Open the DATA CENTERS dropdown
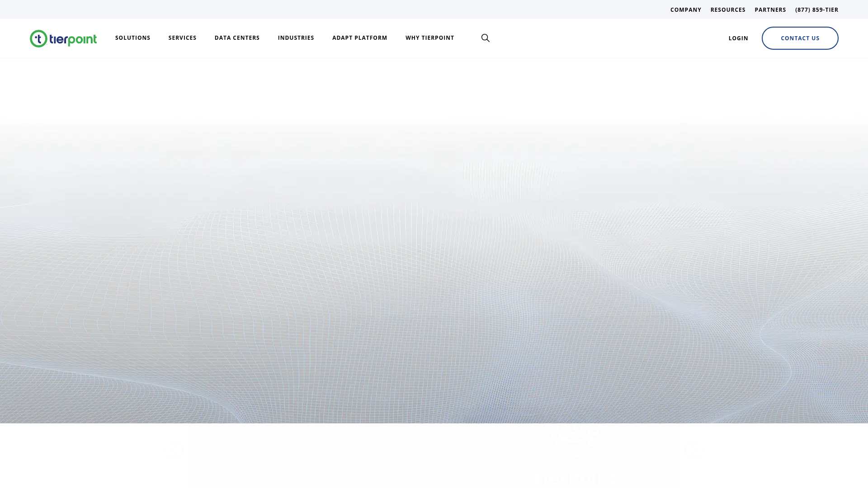Viewport: 868px width, 488px height. click(x=237, y=38)
